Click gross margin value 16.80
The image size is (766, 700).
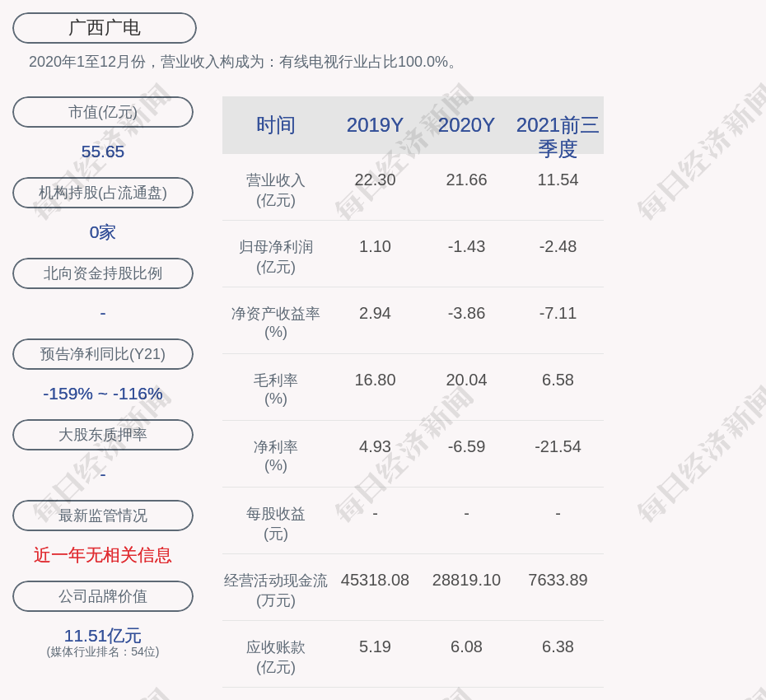coord(376,380)
